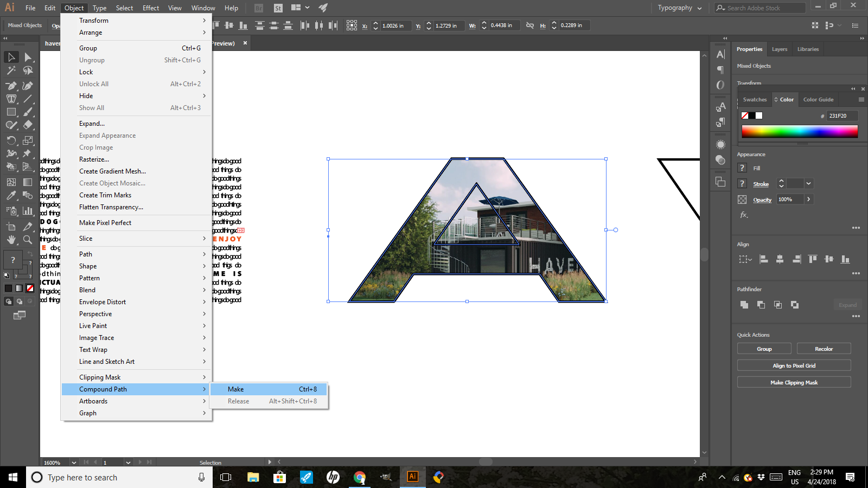Activate the Fill box in the toolbar
Image resolution: width=868 pixels, height=488 pixels.
point(13,260)
